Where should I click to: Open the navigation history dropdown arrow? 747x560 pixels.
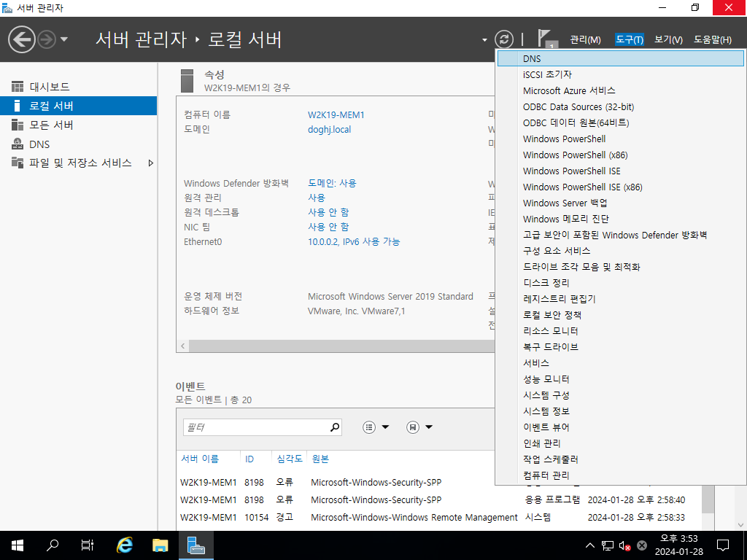point(64,39)
